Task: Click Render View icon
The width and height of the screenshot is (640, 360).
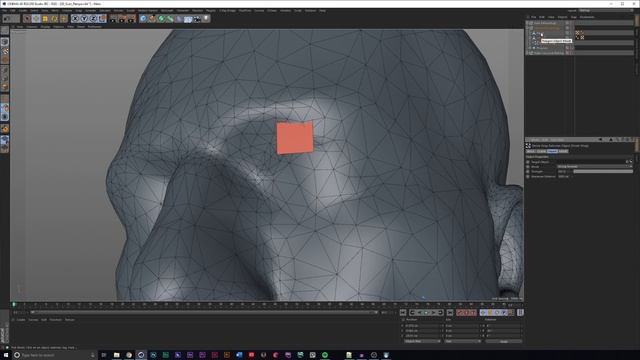Action: 113,19
